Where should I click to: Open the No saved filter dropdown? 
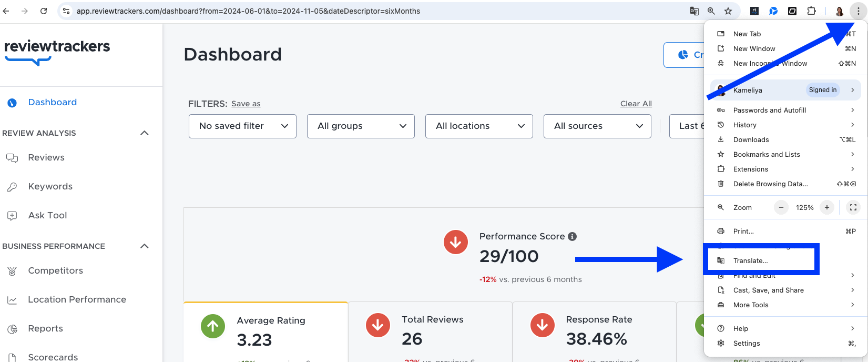click(242, 126)
